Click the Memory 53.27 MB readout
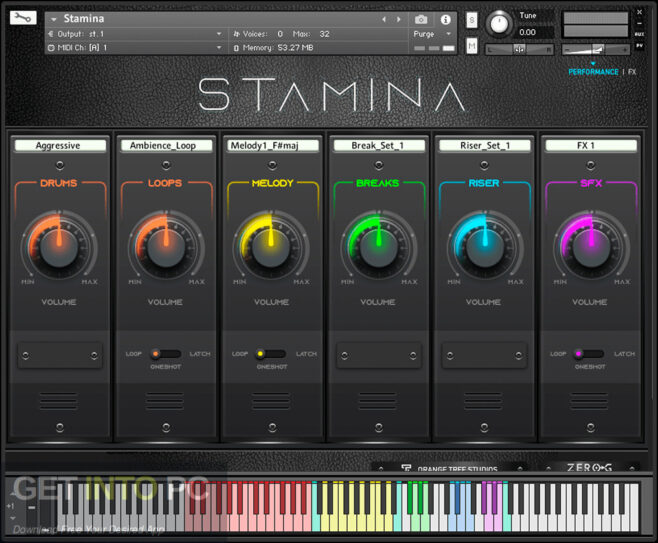Viewport: 658px width, 543px height. point(274,48)
